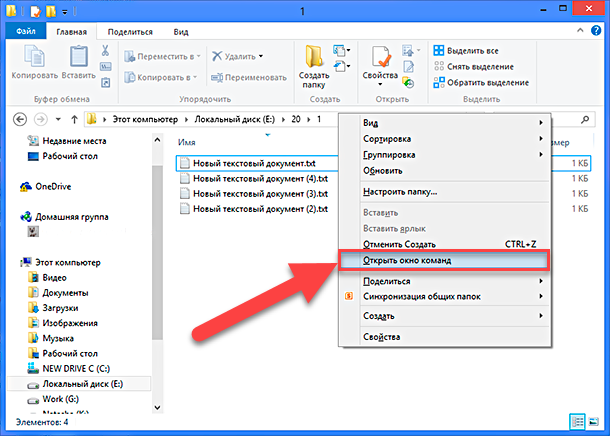The width and height of the screenshot is (610, 436).
Task: Open the recent locations dropdown arrow
Action: [x=58, y=119]
